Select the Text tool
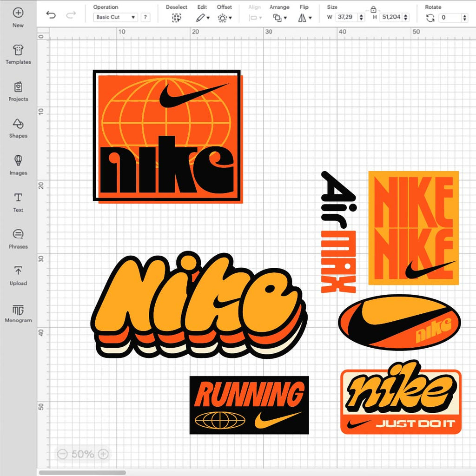The width and height of the screenshot is (476, 476). tap(18, 198)
